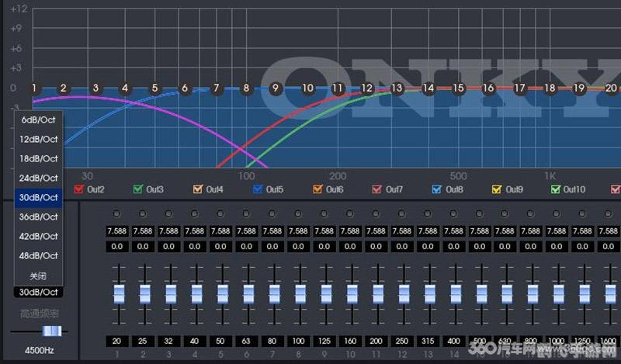Click round indicator above the 100 Hz band
This screenshot has width=621, height=364.
299,213
